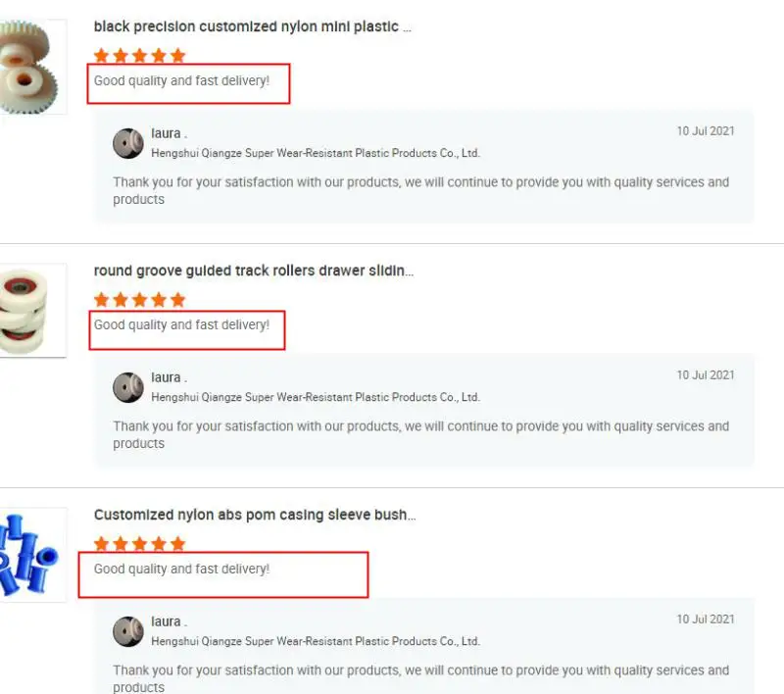Open the white nylon gear product thumbnail
Screen dimensions: 784x694
click(33, 67)
